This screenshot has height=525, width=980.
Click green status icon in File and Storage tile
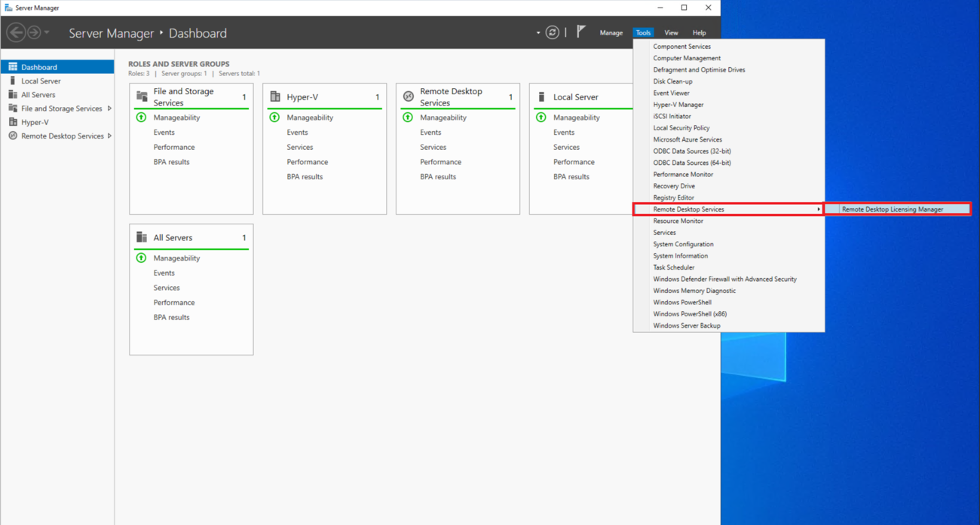(x=141, y=118)
